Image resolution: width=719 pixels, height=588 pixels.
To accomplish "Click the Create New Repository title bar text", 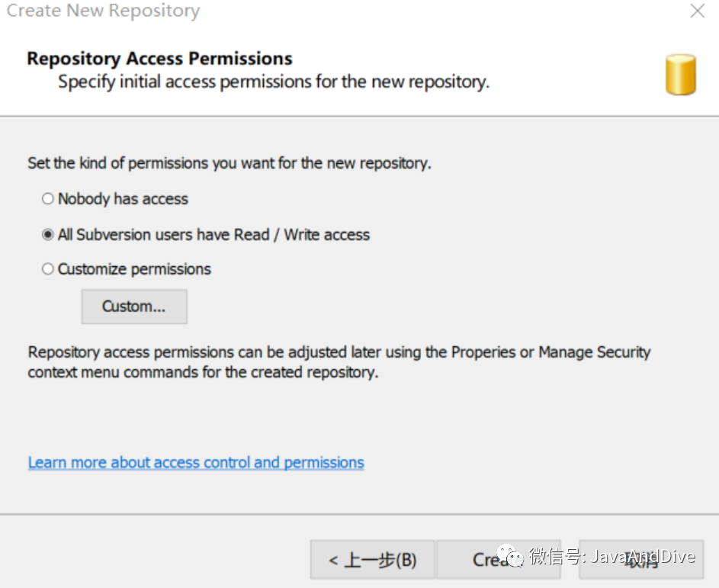I will coord(103,11).
